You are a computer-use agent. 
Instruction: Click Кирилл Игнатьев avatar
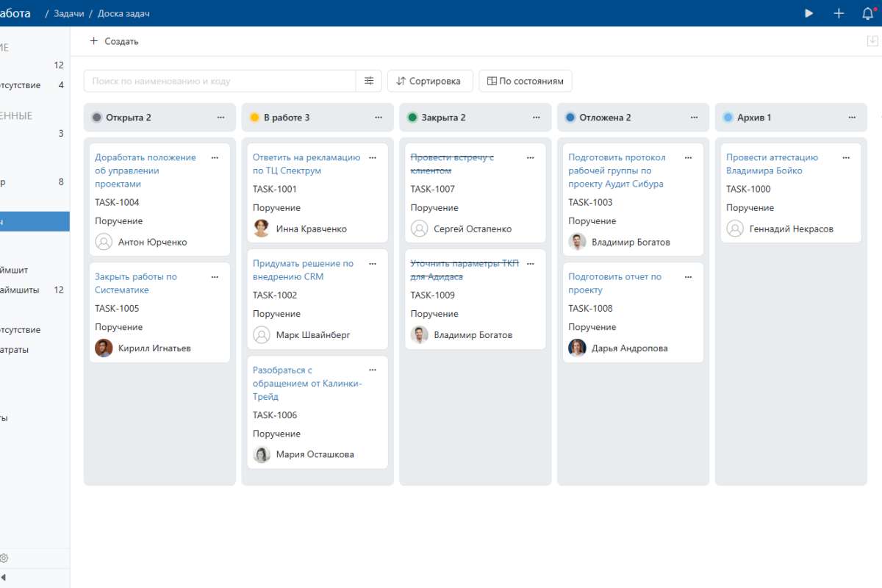[104, 348]
